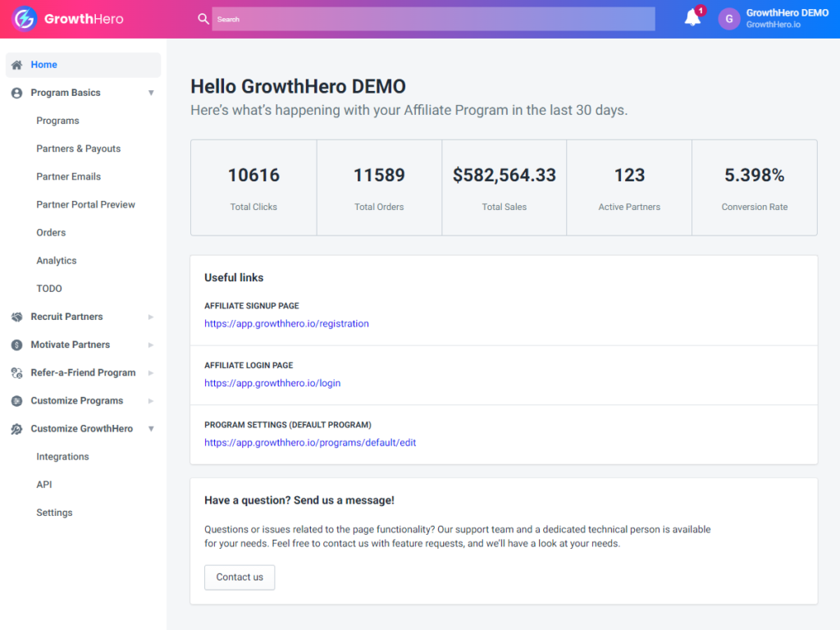Open Partner Emails

pos(69,176)
